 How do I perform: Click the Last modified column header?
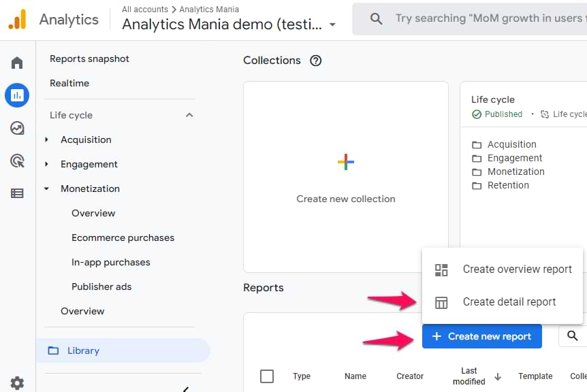[469, 376]
